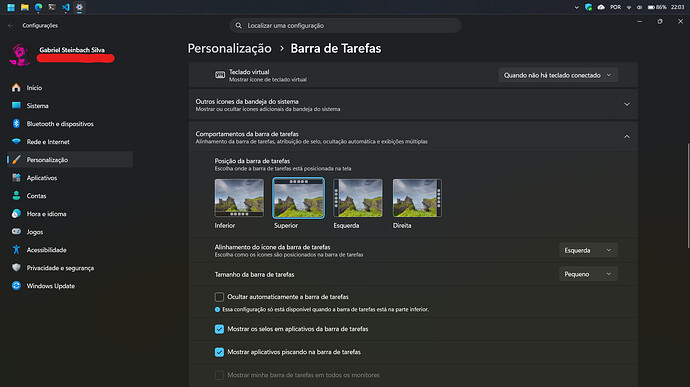Choose Superior taskbar position thumbnail
Screen dimensions: 690x387
[298, 198]
